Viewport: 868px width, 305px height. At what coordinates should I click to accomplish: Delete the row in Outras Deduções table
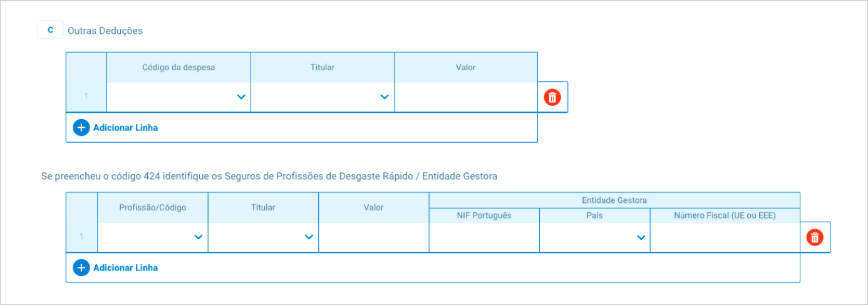(x=552, y=97)
